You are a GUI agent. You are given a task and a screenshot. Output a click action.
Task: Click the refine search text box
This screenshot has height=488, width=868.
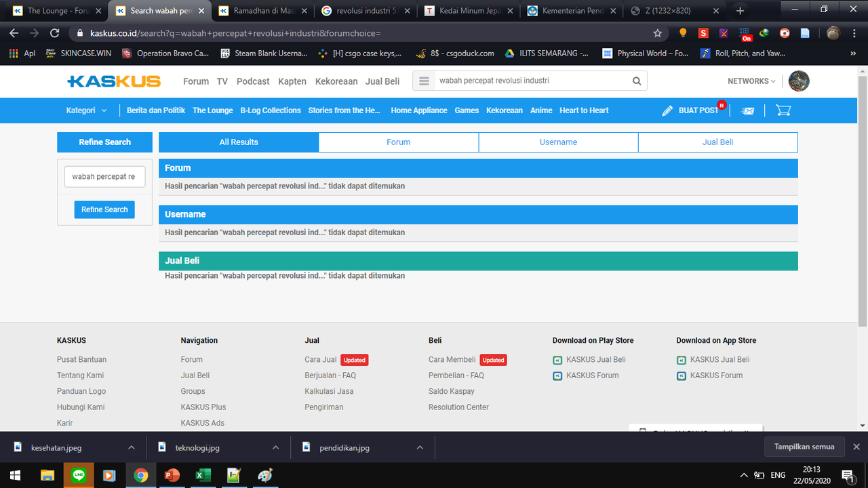point(104,176)
